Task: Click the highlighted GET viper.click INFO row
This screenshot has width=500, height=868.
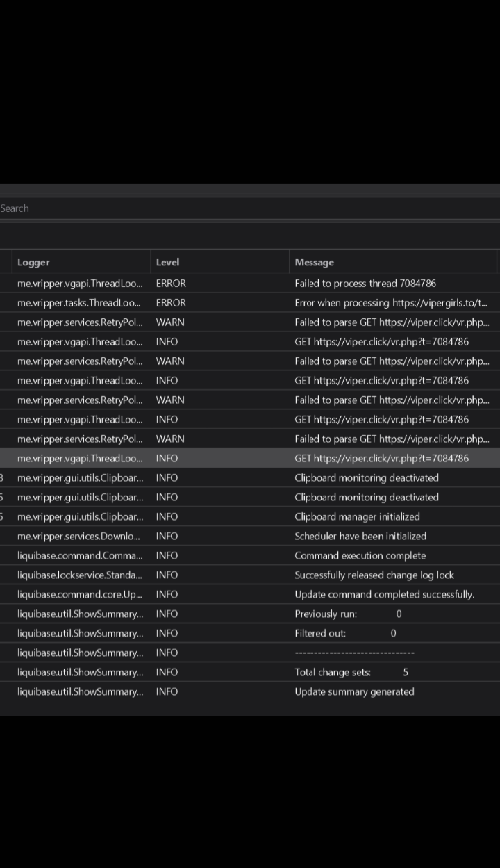Action: [381, 459]
